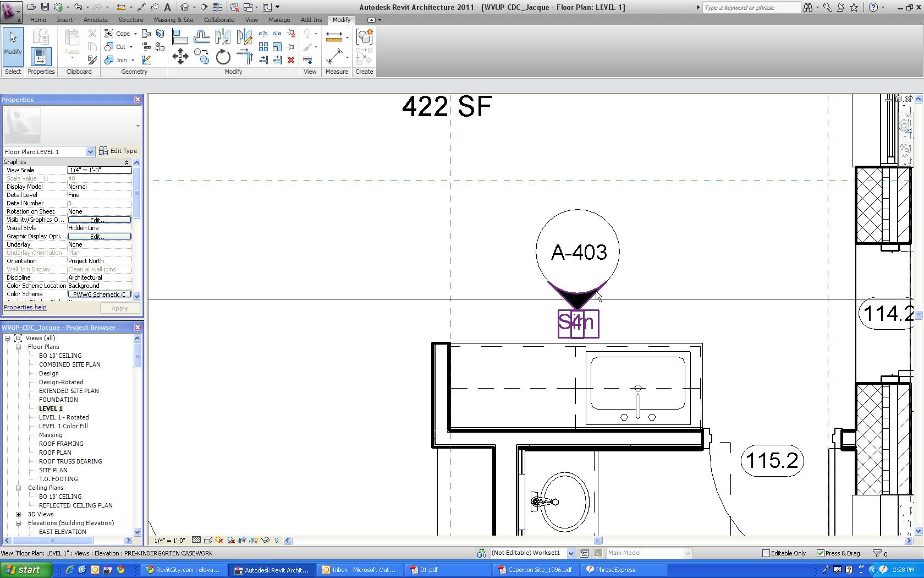924x578 pixels.
Task: Collapse the Floor Plans tree node
Action: click(18, 347)
